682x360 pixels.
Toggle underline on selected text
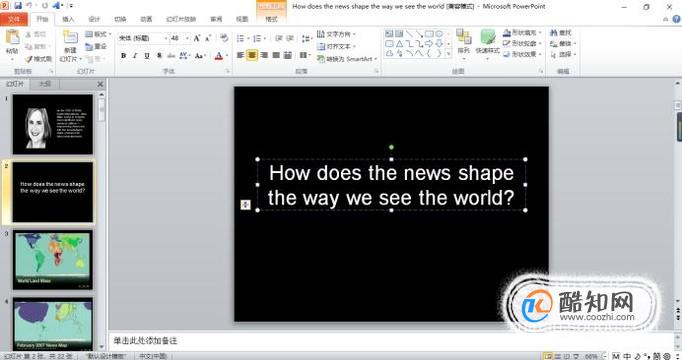[147, 56]
